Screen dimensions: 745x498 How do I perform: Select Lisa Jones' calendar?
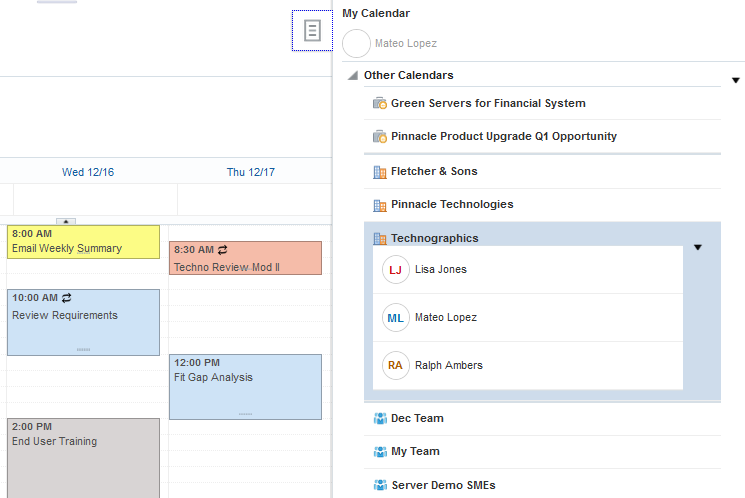coord(440,269)
